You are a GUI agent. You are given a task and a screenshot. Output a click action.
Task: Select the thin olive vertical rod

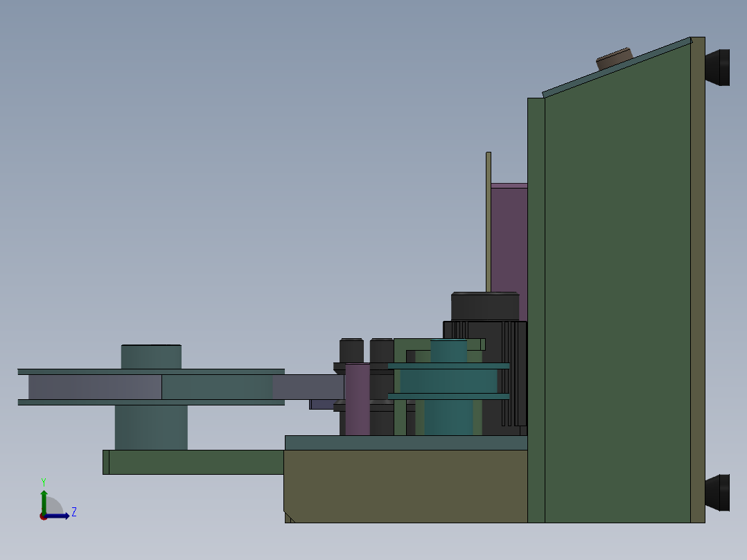(x=489, y=222)
